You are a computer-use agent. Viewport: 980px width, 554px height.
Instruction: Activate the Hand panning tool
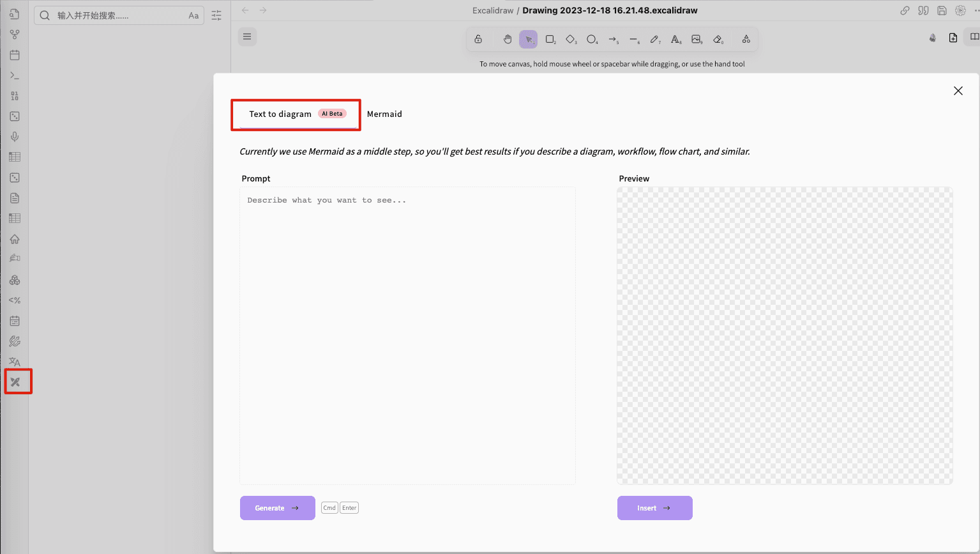point(508,40)
